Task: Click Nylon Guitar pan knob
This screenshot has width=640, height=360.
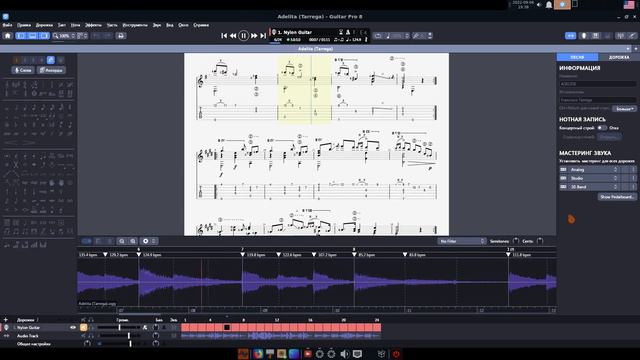Action: (156, 327)
